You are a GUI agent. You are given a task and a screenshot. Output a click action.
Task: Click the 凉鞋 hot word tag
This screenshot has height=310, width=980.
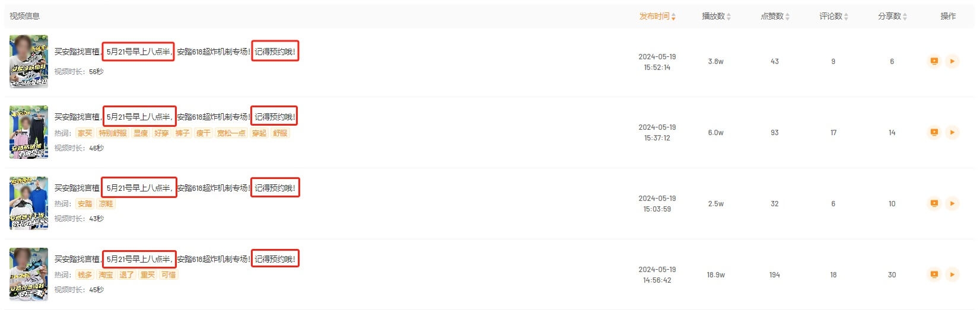click(106, 203)
